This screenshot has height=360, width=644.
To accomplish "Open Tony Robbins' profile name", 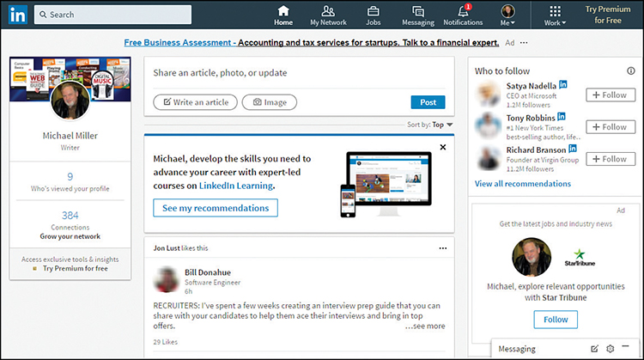I will [531, 118].
